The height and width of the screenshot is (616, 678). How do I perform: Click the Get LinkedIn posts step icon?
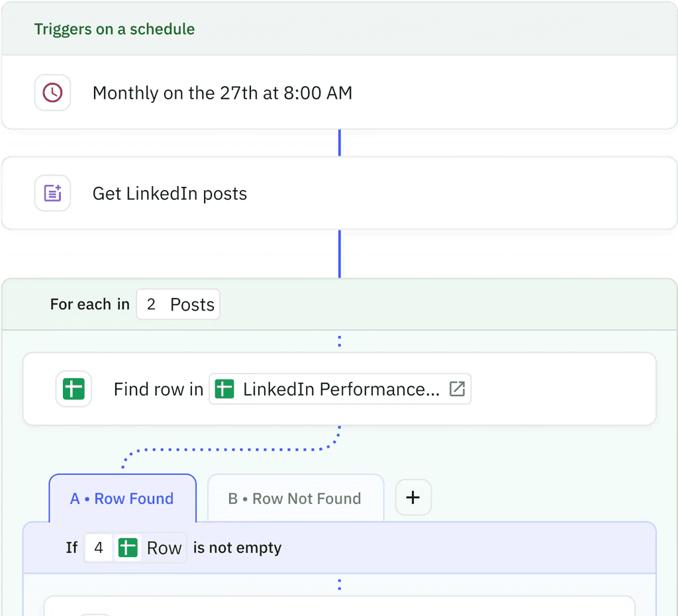[52, 193]
